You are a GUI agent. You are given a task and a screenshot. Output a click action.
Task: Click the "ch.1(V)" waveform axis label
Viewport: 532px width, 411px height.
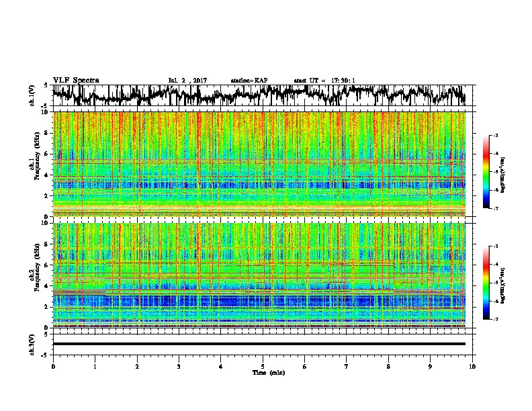point(32,95)
